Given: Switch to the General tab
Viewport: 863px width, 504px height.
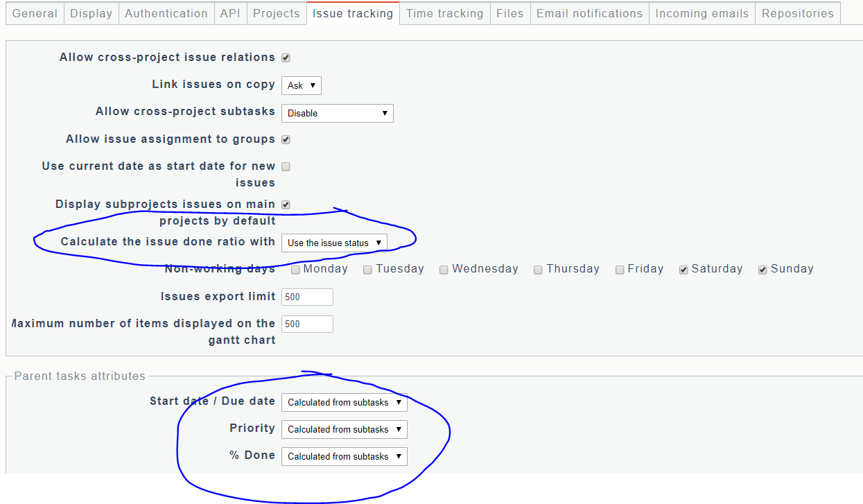Looking at the screenshot, I should click(x=35, y=13).
